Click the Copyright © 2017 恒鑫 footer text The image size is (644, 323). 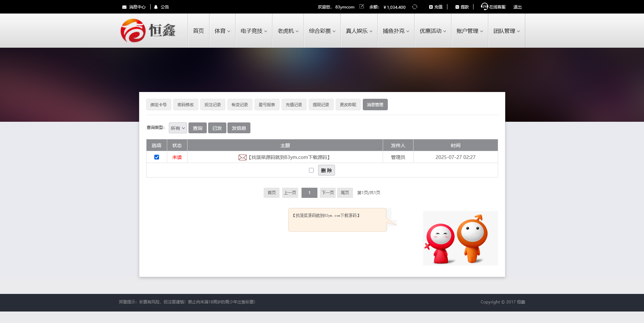pos(503,302)
